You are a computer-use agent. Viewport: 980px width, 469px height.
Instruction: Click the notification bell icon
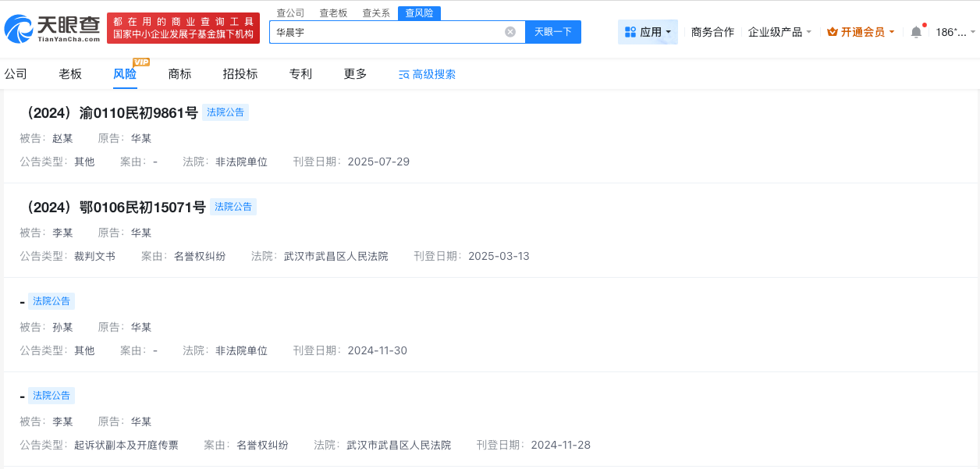click(x=916, y=32)
